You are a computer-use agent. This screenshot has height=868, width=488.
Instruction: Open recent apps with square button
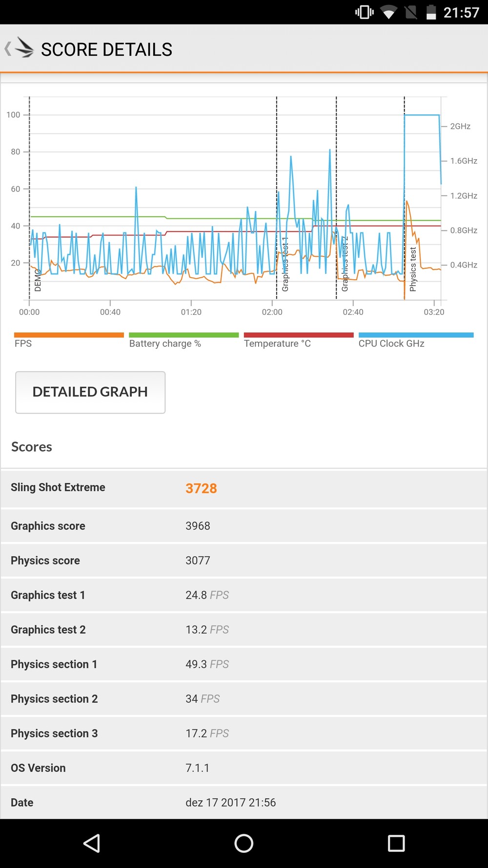click(x=396, y=843)
